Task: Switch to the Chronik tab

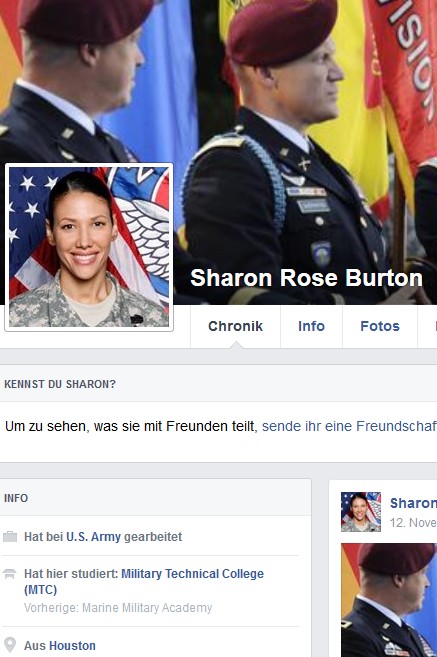Action: point(235,326)
